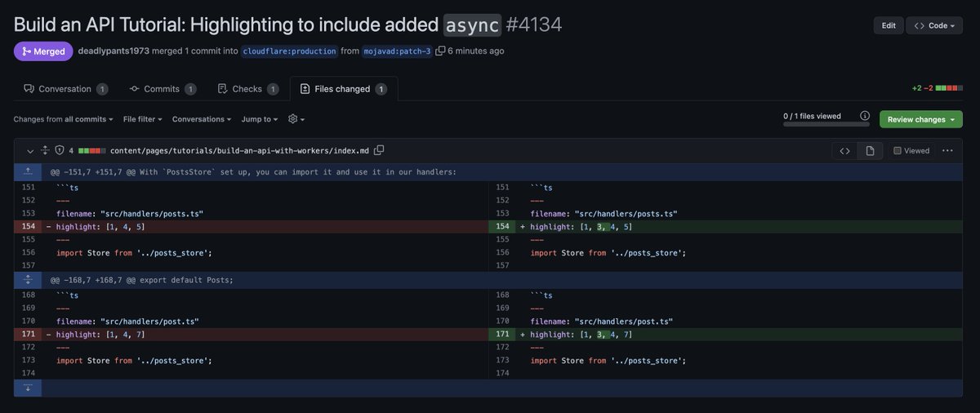The width and height of the screenshot is (980, 413).
Task: Click line number 156 on the left
Action: tap(29, 253)
